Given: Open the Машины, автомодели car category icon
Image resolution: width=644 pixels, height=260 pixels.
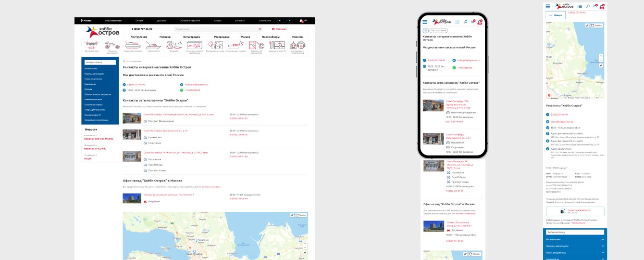Looking at the screenshot, I should (x=112, y=45).
